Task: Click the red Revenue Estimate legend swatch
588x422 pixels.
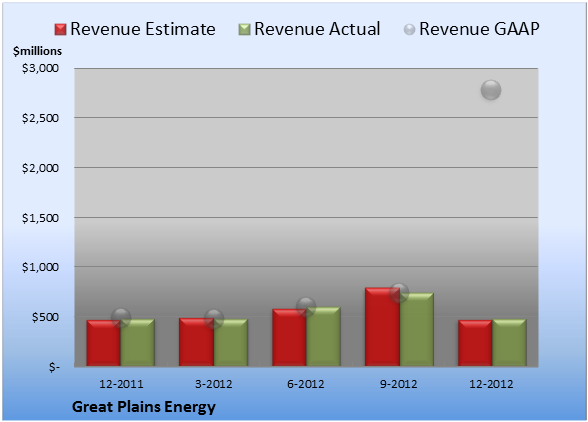Action: (60, 29)
